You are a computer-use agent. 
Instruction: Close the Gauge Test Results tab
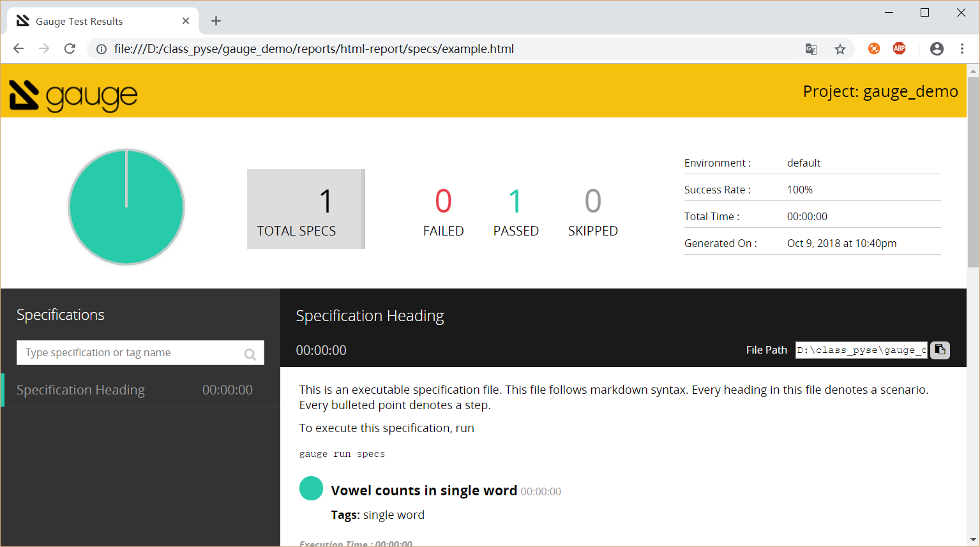[x=186, y=21]
